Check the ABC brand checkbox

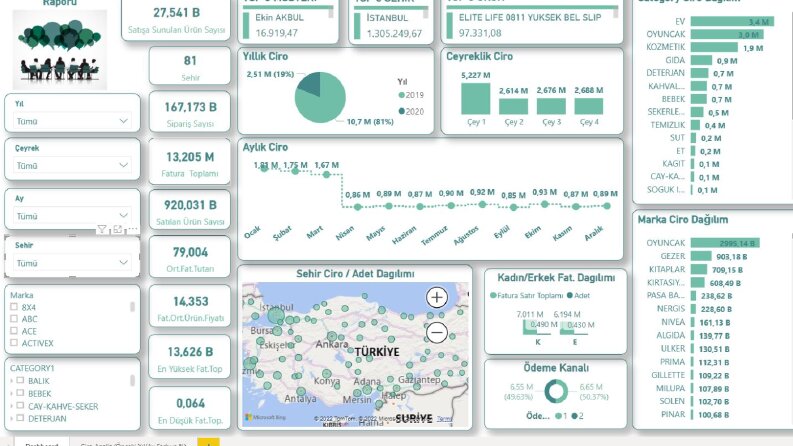[x=14, y=319]
